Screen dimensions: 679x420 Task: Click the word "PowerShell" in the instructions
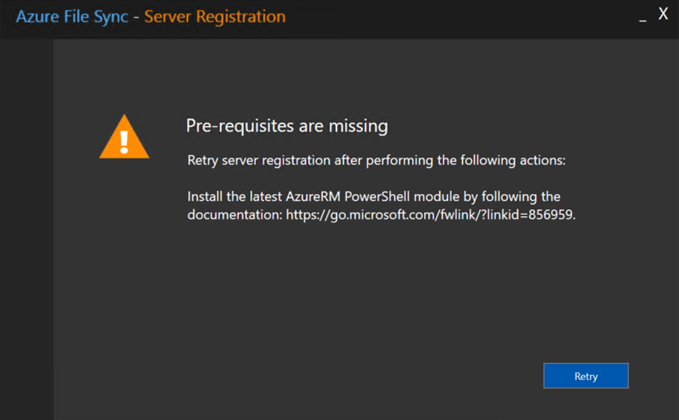coord(377,197)
